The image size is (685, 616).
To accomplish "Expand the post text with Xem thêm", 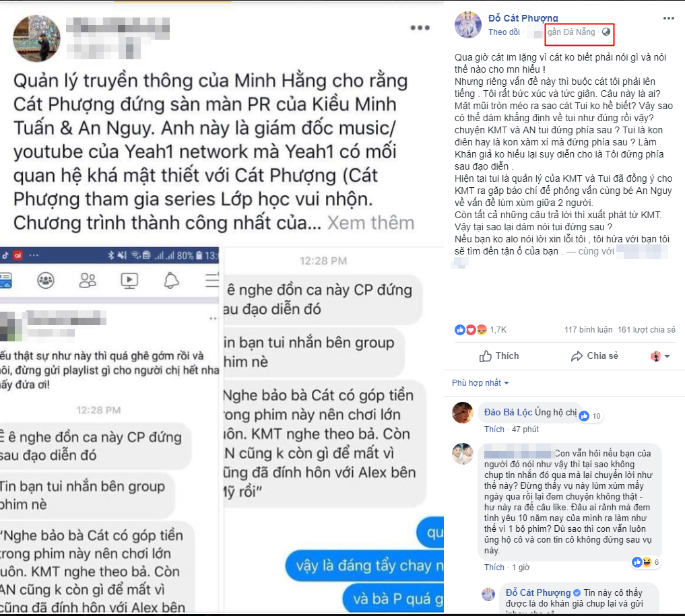I will [370, 223].
